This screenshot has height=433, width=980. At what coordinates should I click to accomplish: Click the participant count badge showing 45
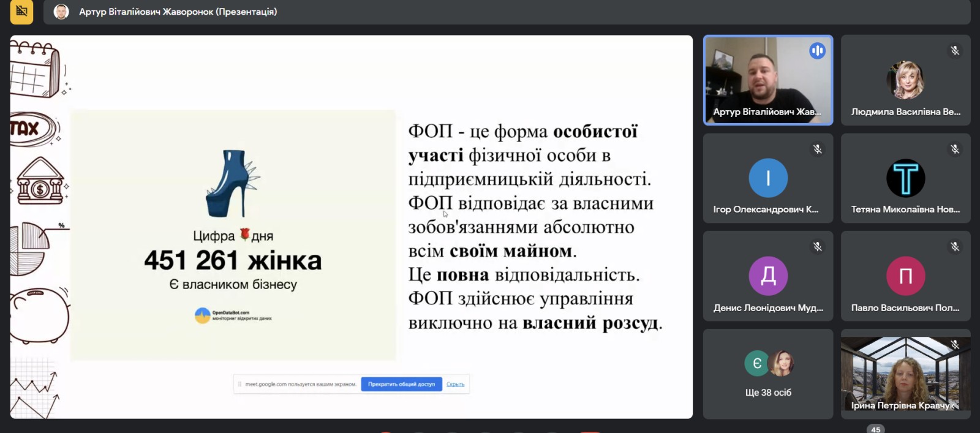point(875,429)
